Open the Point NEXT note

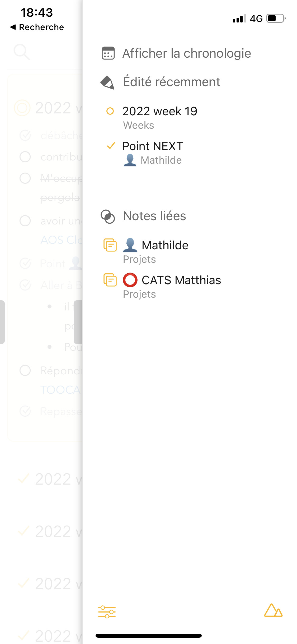pos(153,146)
